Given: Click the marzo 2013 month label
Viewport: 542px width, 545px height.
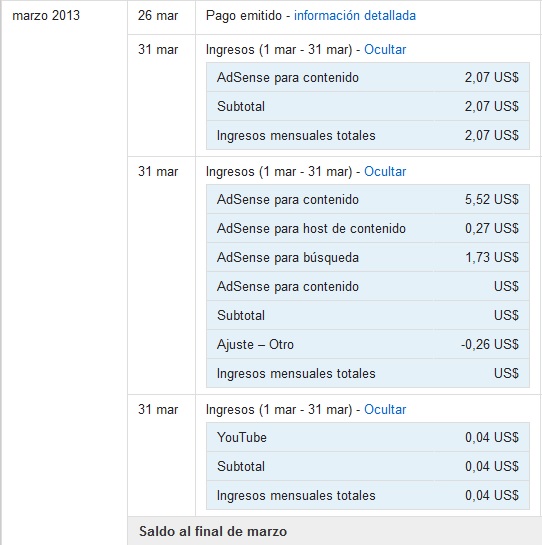Looking at the screenshot, I should [46, 16].
